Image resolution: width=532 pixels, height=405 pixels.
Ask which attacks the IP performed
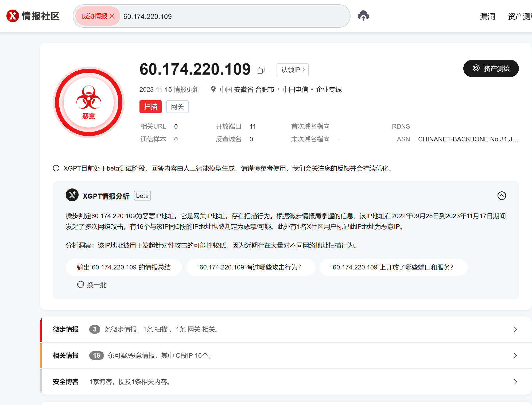click(250, 267)
